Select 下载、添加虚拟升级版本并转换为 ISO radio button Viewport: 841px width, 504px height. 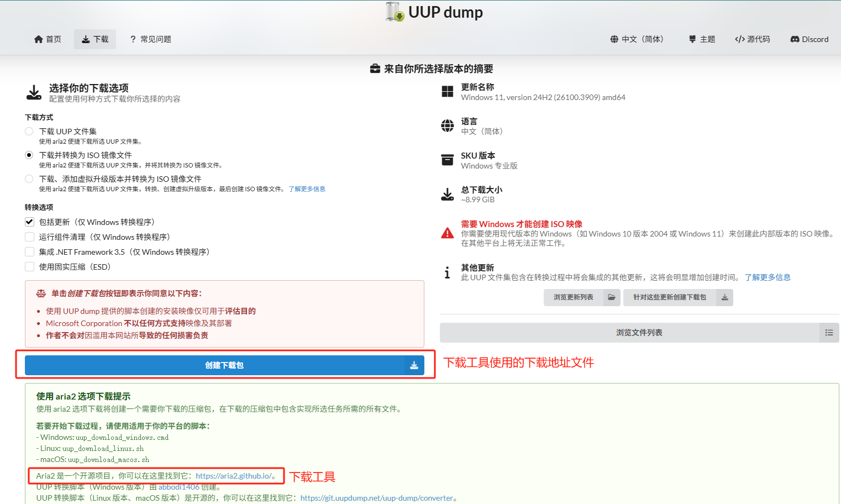pos(29,179)
